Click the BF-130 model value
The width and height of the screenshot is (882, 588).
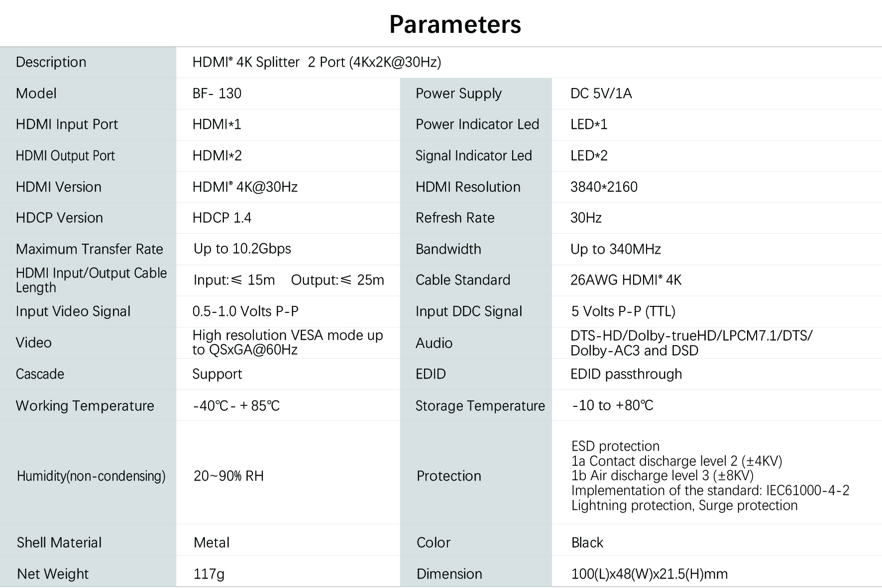[x=217, y=94]
